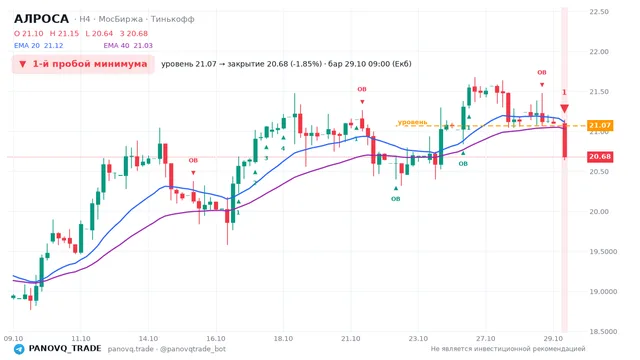640x360 pixels.
Task: Click the 09.10 date axis label
Action: pos(13,339)
